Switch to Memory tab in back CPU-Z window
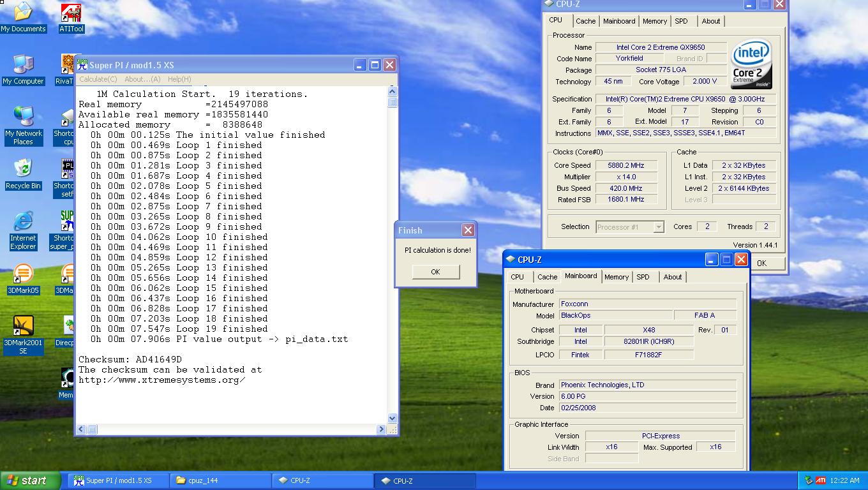 [x=654, y=21]
